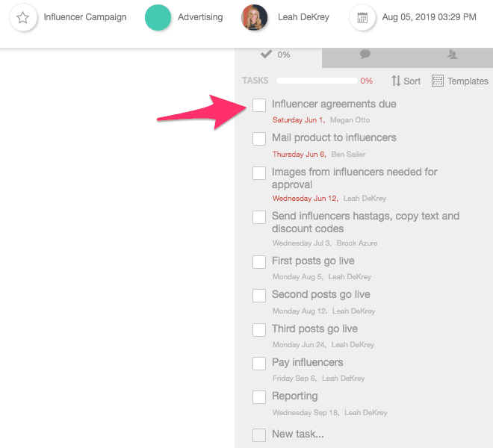Star the Influencer Campaign project as favorite
Viewport: 493px width, 448px height.
[23, 18]
